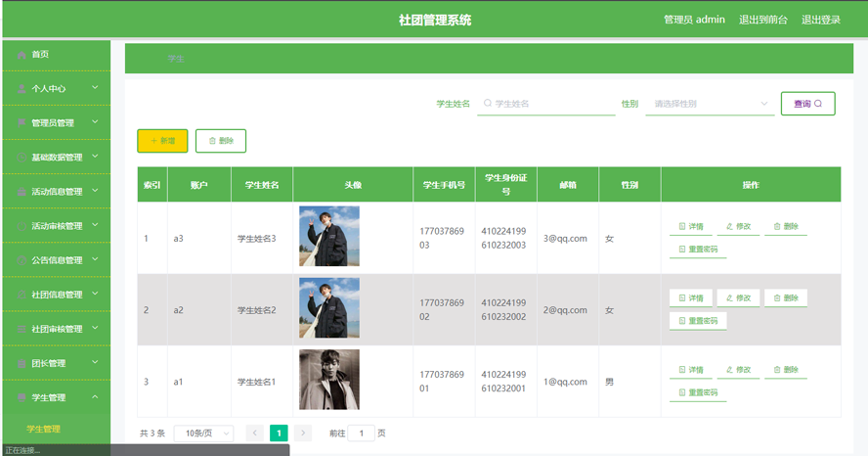Click the icon beside 基础数据管理
This screenshot has height=456, width=868.
click(x=22, y=158)
